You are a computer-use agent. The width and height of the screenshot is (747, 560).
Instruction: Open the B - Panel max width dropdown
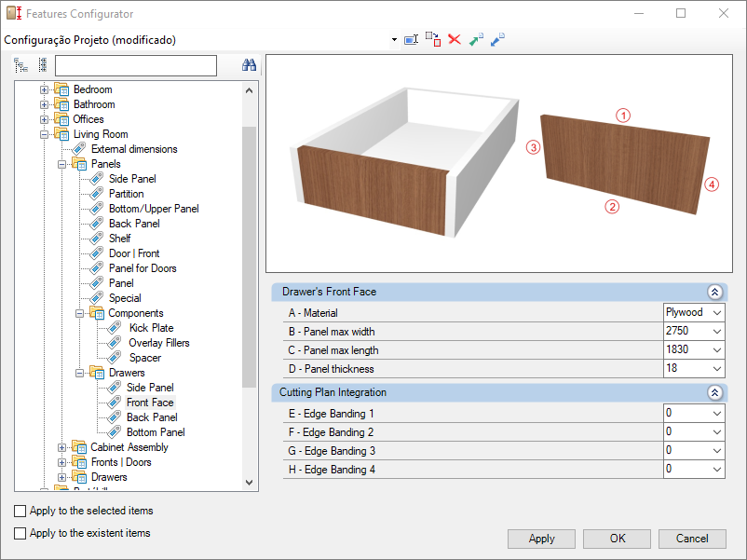point(717,331)
